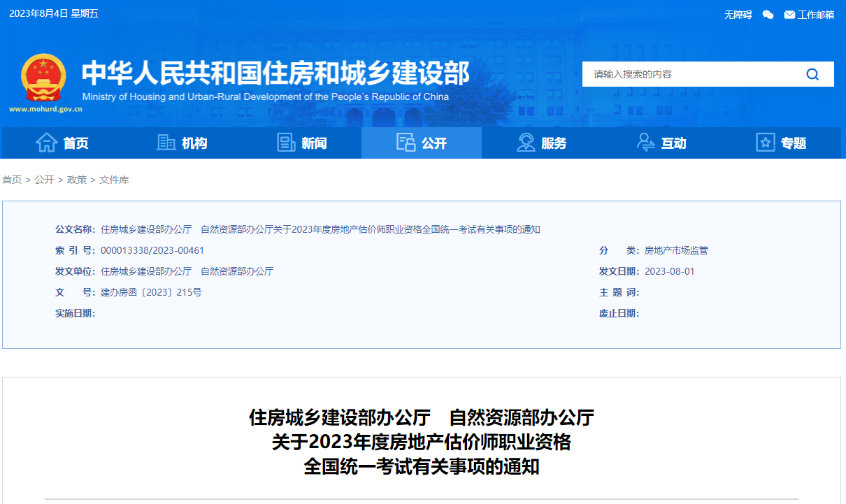This screenshot has width=846, height=504.
Task: Open the 专题 menu item
Action: pyautogui.click(x=787, y=143)
